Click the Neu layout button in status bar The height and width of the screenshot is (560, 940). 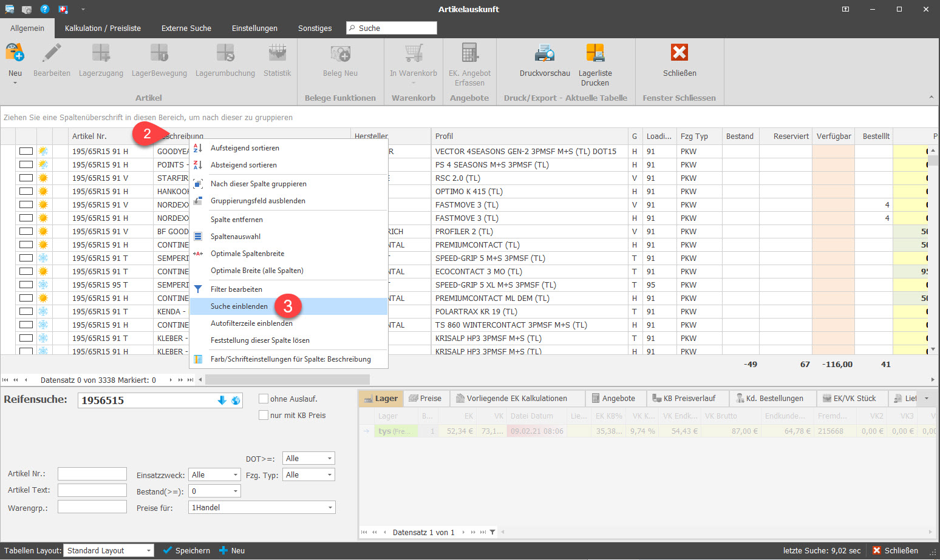(232, 550)
